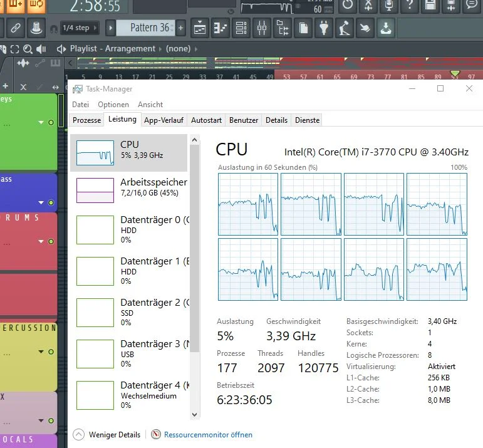Switch to the Prozesse tab
Screen dimensions: 483x448
point(87,120)
